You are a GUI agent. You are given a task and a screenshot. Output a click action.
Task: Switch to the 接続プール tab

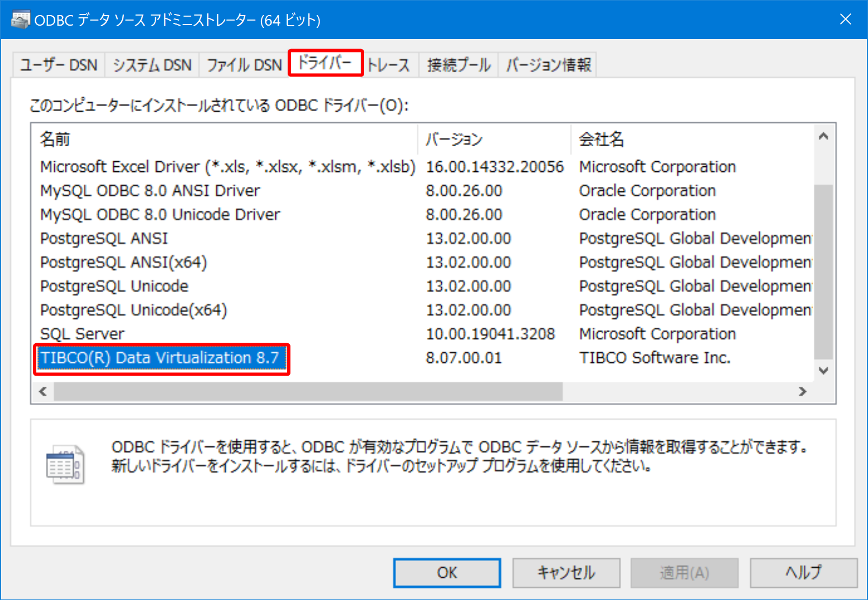pos(459,65)
